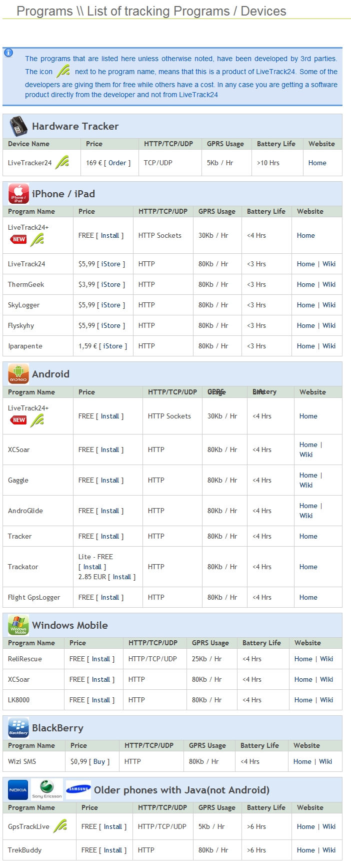This screenshot has width=351, height=868.
Task: Click the blue info icon in notice box
Action: 9,53
